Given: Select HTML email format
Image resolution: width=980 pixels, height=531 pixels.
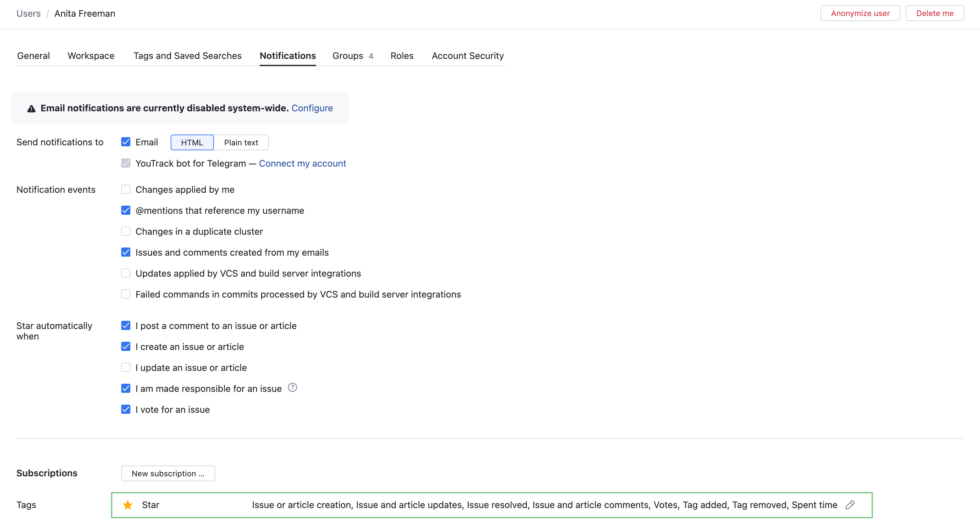Looking at the screenshot, I should (192, 142).
